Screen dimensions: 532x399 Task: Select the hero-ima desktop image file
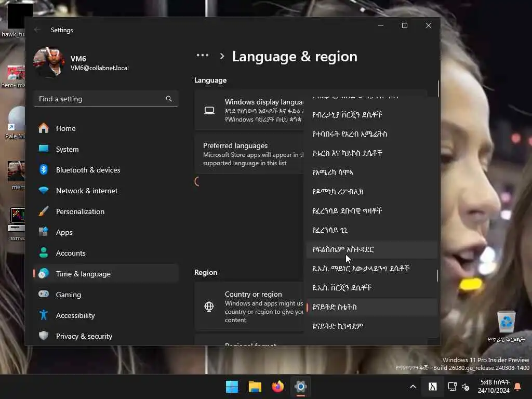point(14,76)
